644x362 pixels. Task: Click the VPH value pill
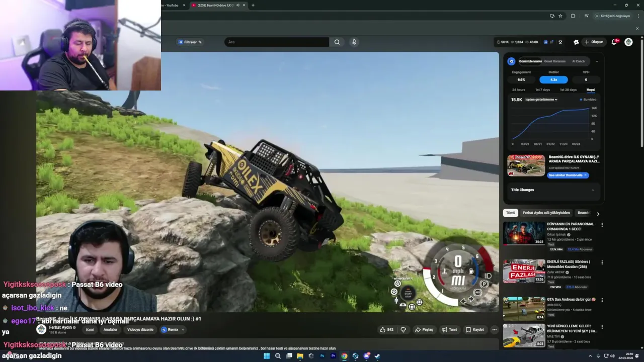586,79
